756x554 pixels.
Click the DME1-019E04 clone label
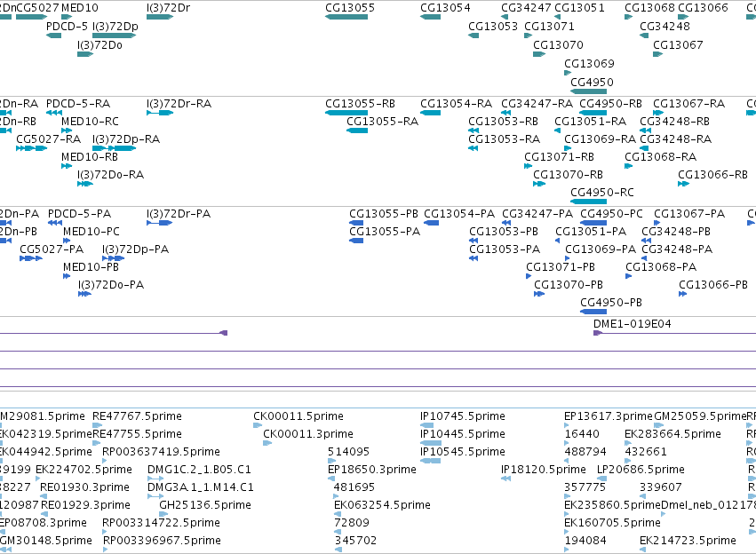click(x=633, y=324)
